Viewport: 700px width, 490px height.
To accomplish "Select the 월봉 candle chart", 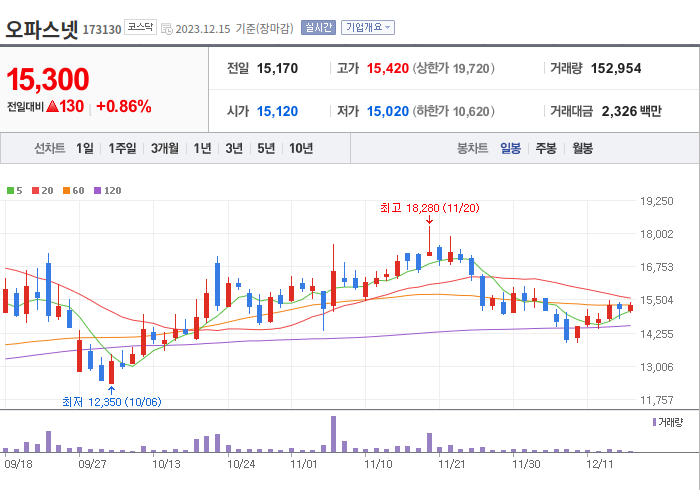I will click(x=583, y=148).
